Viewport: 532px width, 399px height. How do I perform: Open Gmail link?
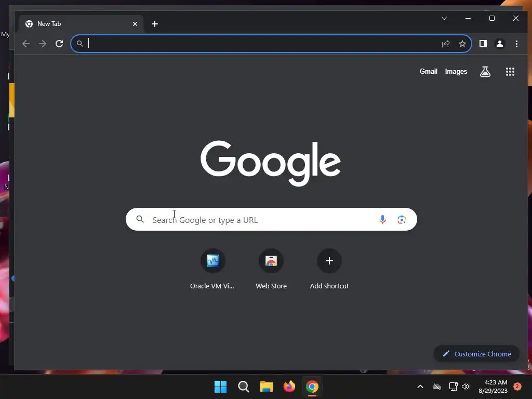(428, 72)
